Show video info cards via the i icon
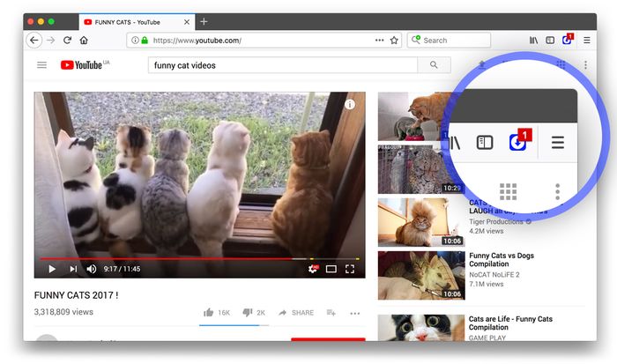Image resolution: width=617 pixels, height=364 pixels. (x=350, y=104)
